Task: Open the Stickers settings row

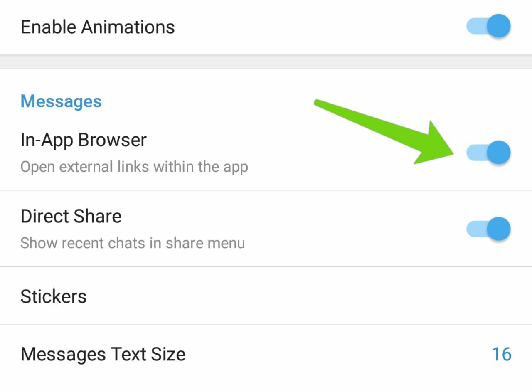Action: pyautogui.click(x=266, y=296)
